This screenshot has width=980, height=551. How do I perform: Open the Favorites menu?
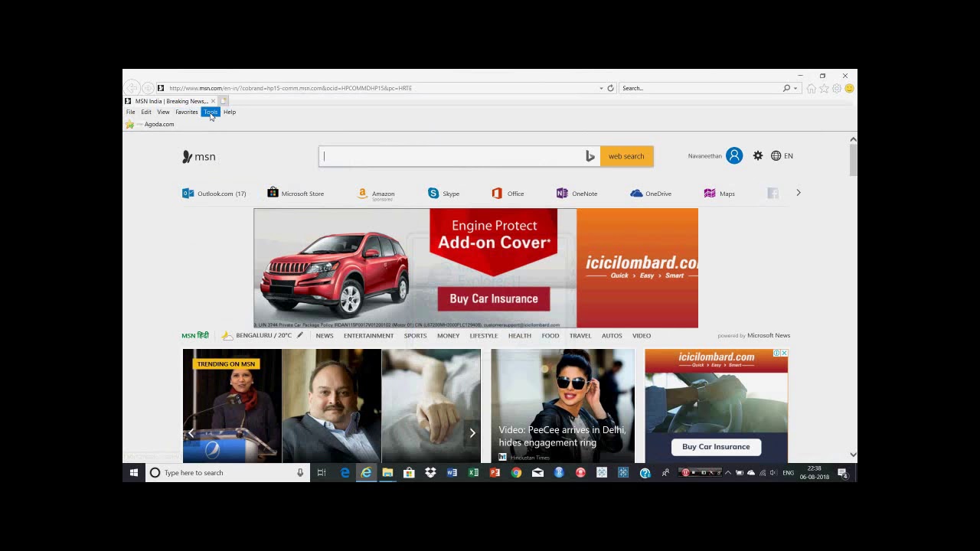tap(187, 112)
